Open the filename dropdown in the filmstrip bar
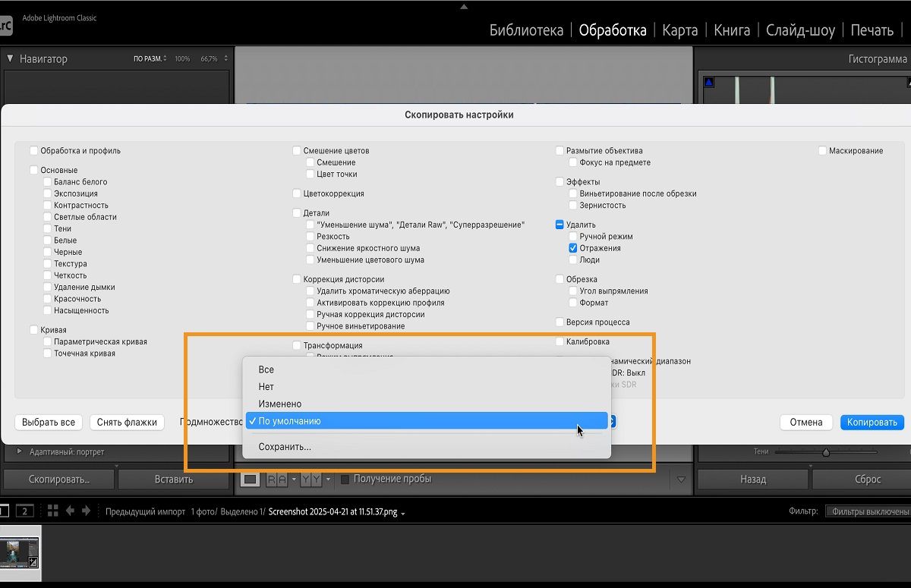This screenshot has height=588, width=911. 403,513
